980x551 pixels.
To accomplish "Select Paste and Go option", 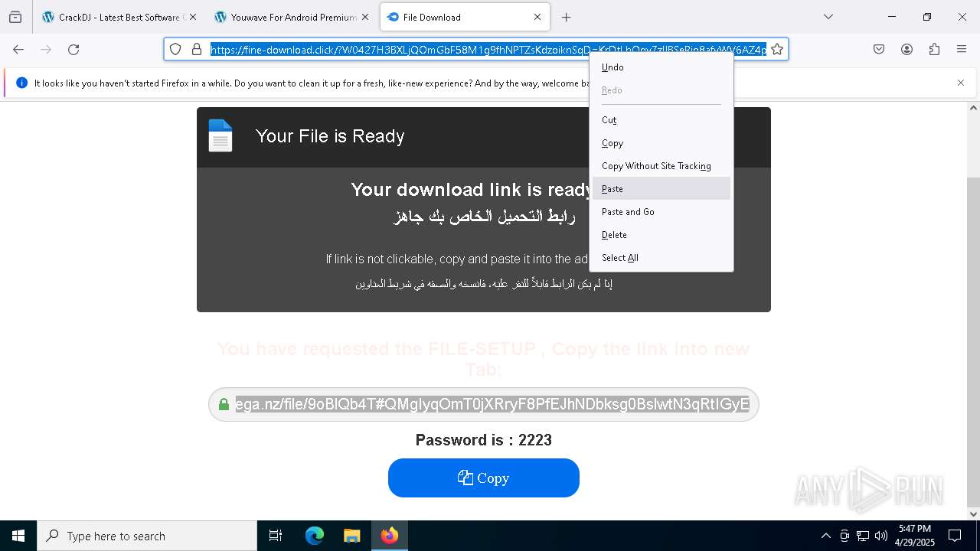I will 661,212.
